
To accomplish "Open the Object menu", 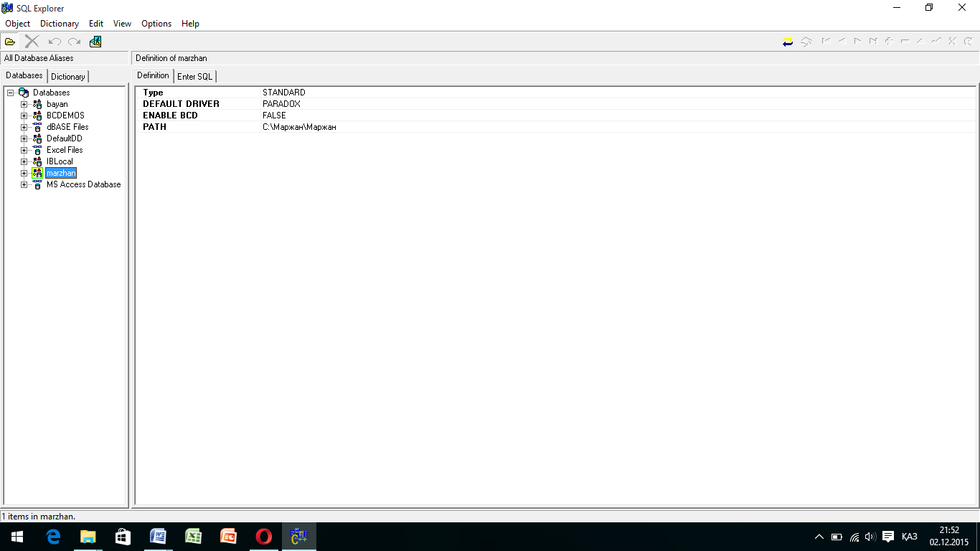I will coord(18,24).
